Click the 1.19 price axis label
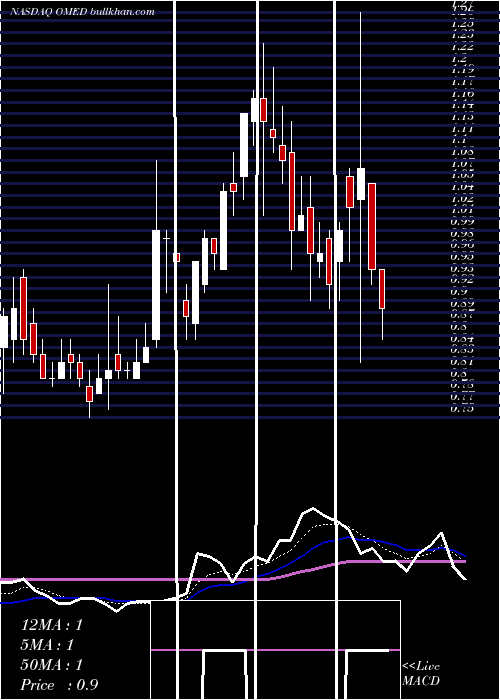The image size is (500, 700). [462, 70]
